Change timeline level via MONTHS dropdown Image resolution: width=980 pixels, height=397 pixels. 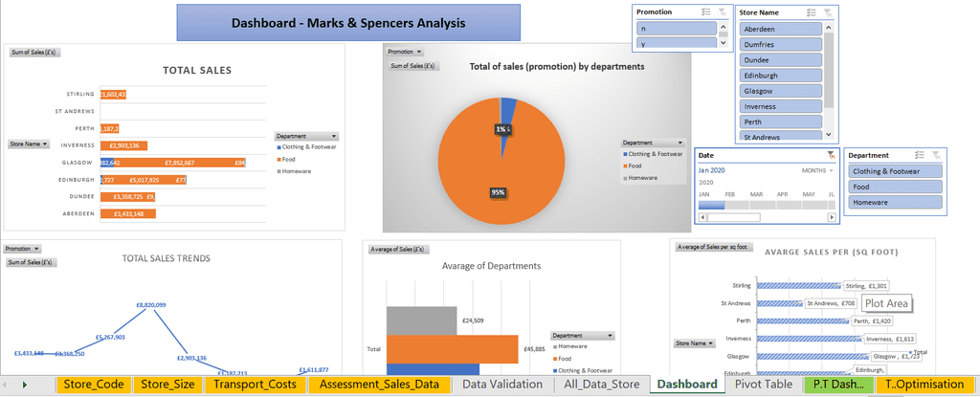point(818,170)
